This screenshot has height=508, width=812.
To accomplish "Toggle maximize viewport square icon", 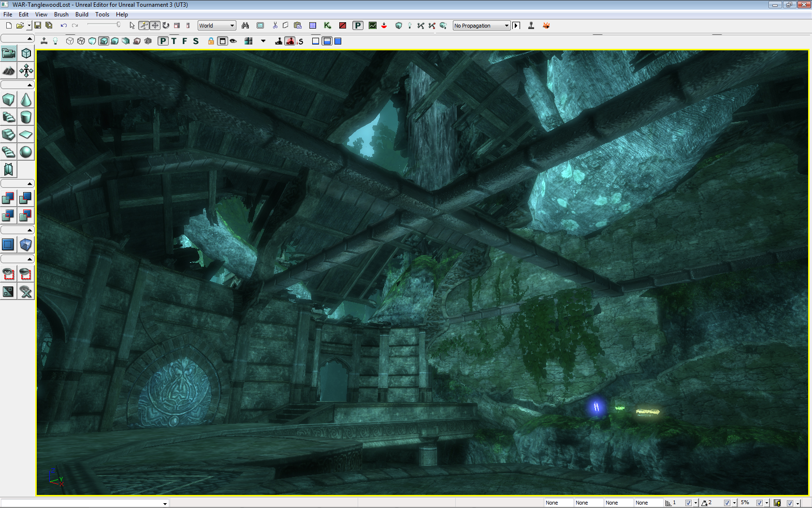I will point(222,41).
